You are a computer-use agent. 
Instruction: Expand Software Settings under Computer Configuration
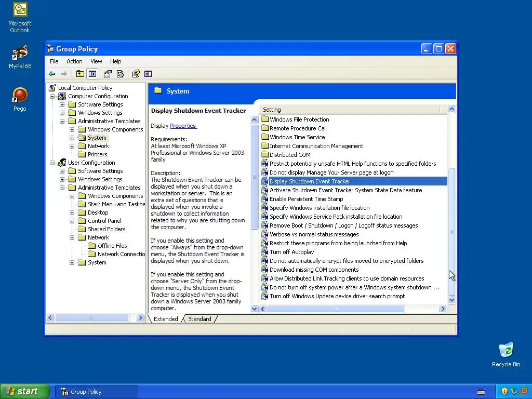[x=62, y=104]
